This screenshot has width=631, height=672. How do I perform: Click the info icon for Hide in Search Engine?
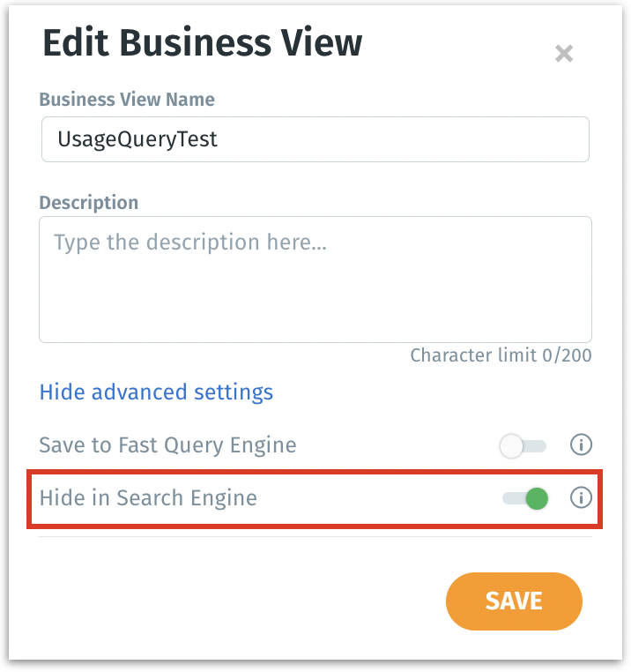coord(581,498)
